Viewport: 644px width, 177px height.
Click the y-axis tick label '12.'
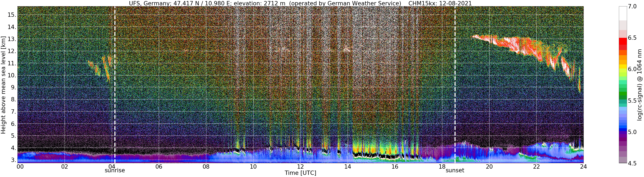(12, 51)
